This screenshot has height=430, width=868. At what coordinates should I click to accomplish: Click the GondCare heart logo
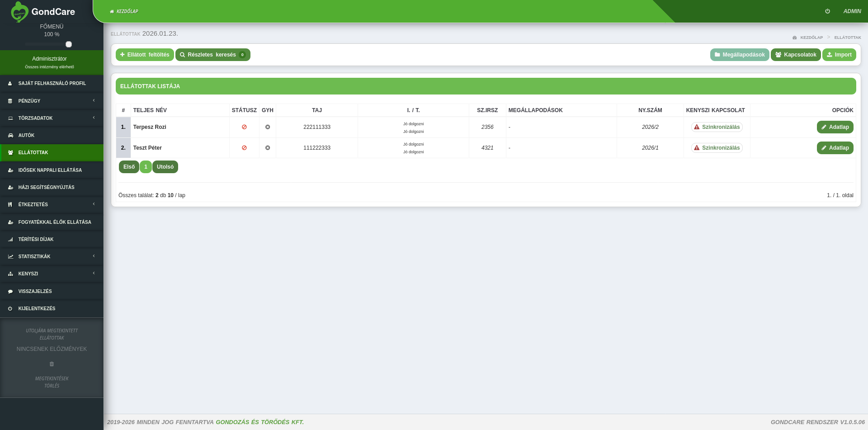(19, 12)
